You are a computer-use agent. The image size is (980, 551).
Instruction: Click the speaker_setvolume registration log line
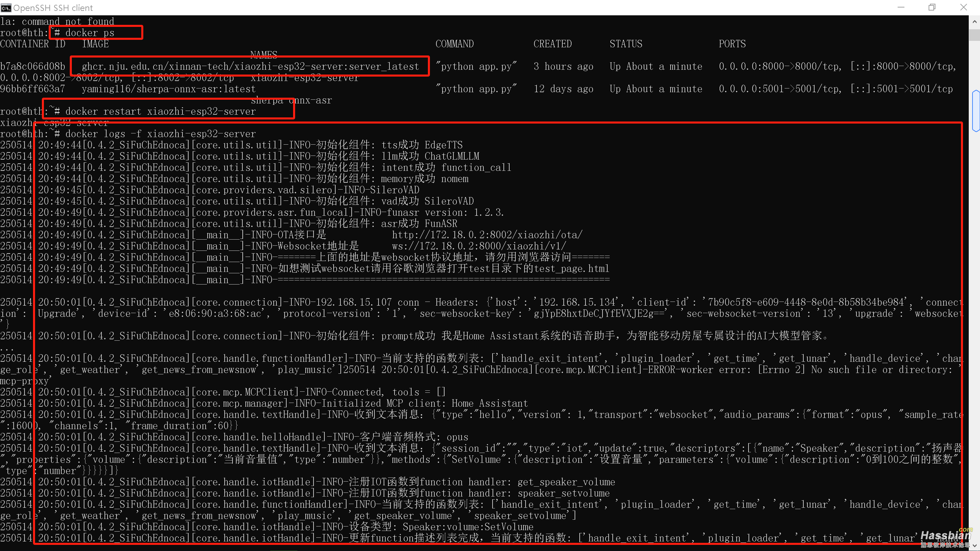tap(305, 493)
